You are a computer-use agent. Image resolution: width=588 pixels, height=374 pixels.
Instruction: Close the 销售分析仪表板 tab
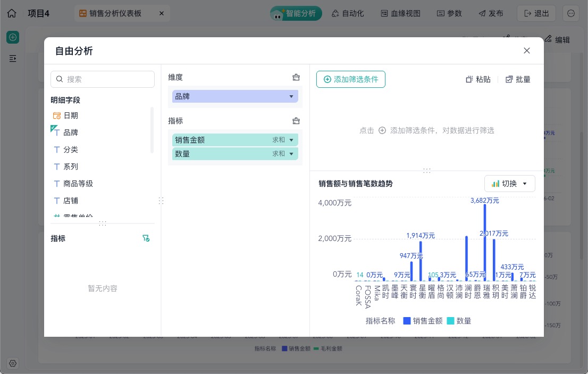coord(162,13)
